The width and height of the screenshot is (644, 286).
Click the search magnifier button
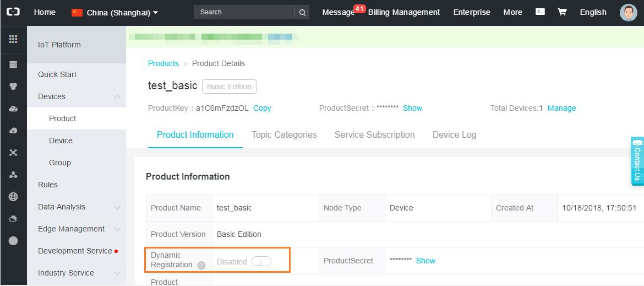click(x=302, y=12)
